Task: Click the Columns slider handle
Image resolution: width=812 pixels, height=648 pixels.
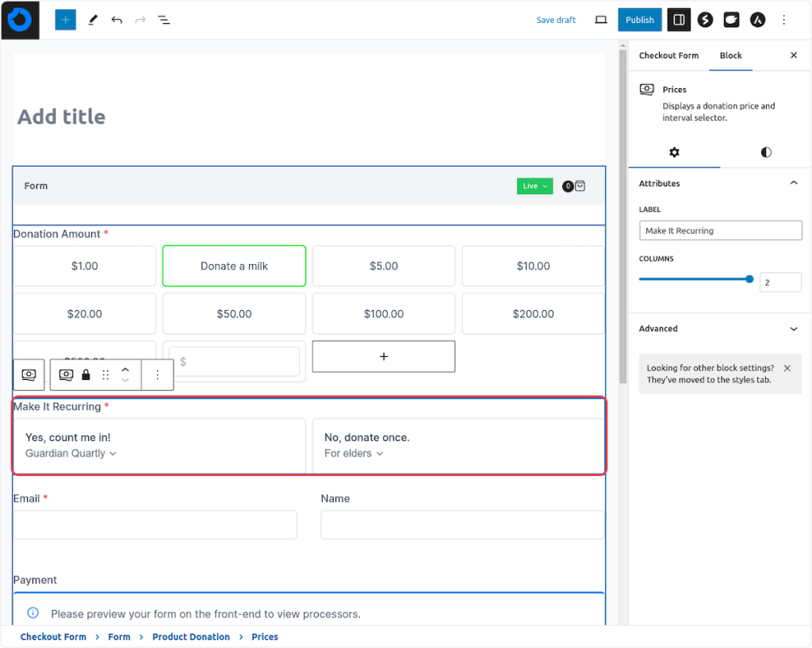Action: 749,279
